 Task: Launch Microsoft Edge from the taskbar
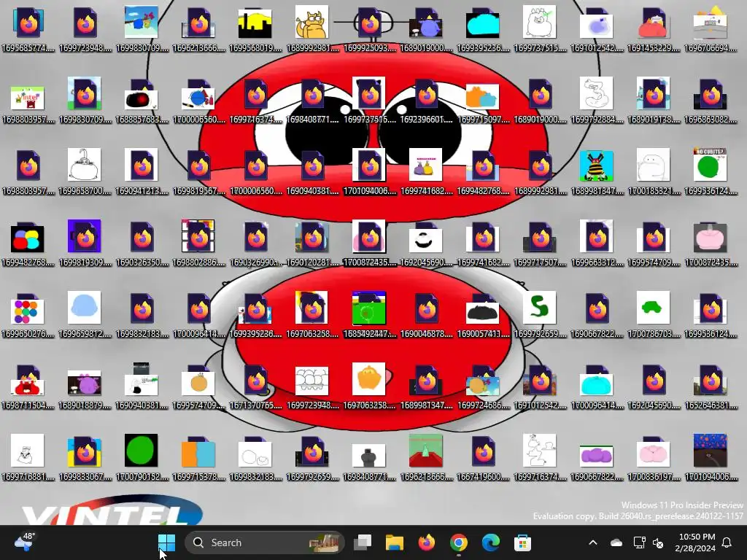click(x=490, y=542)
